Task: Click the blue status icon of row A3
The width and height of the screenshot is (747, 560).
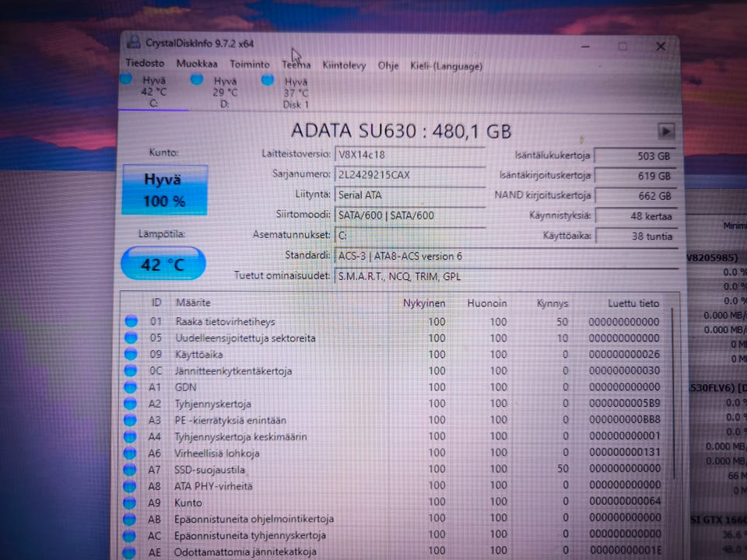Action: tap(130, 420)
